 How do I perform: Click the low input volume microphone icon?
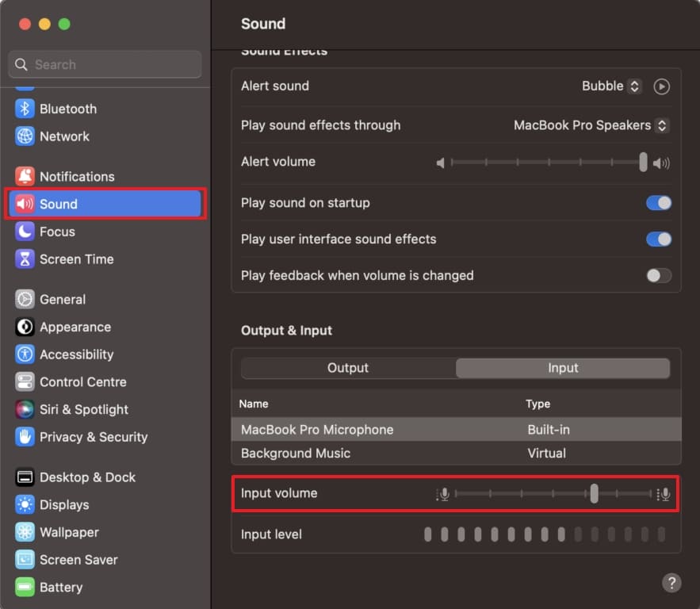tap(443, 494)
